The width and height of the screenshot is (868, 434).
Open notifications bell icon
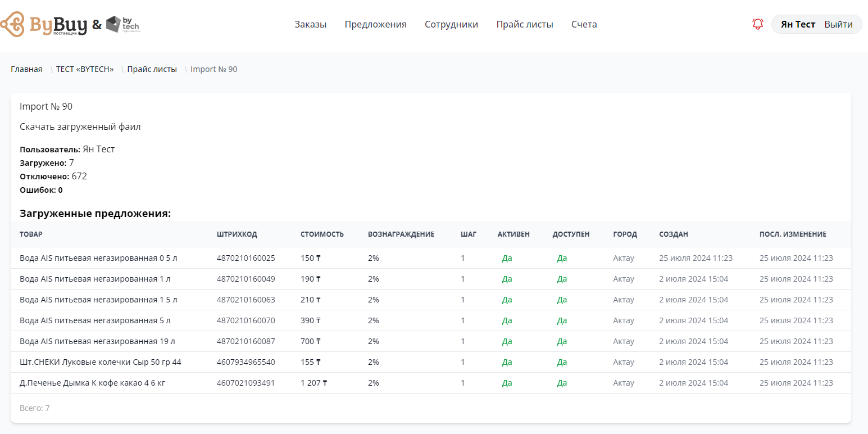pos(757,24)
